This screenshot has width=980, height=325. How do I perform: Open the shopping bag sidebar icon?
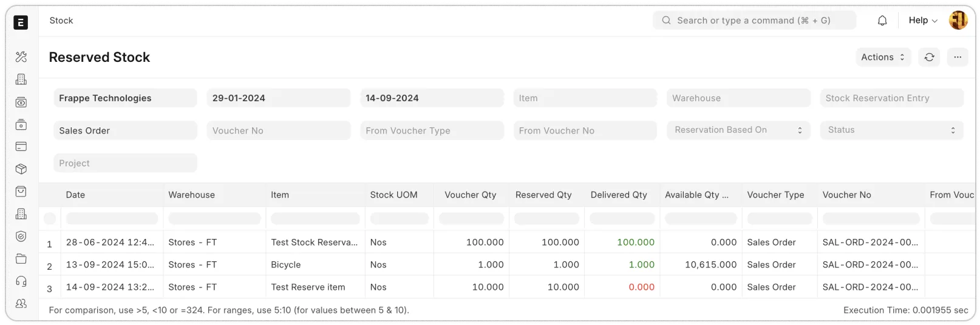[21, 192]
